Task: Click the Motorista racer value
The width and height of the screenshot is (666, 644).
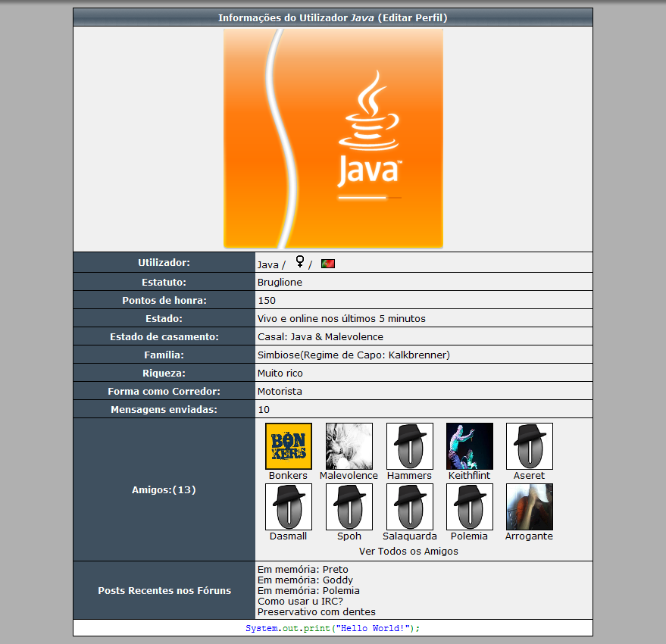Action: 280,391
